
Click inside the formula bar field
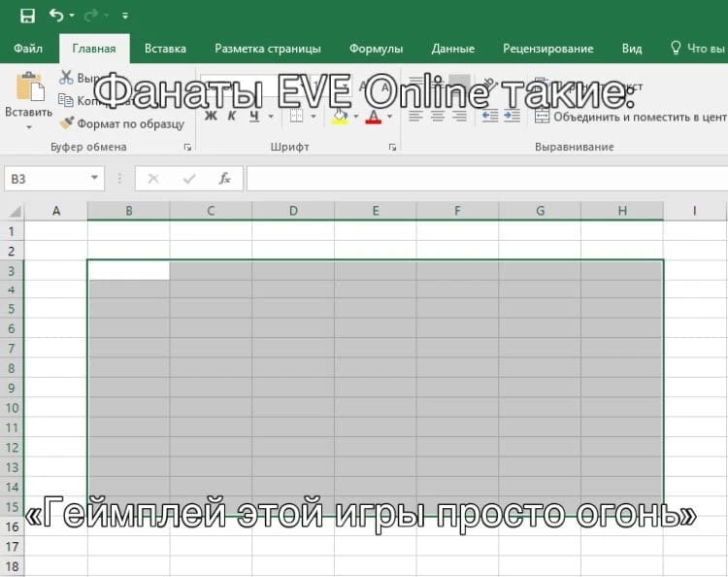coord(487,179)
